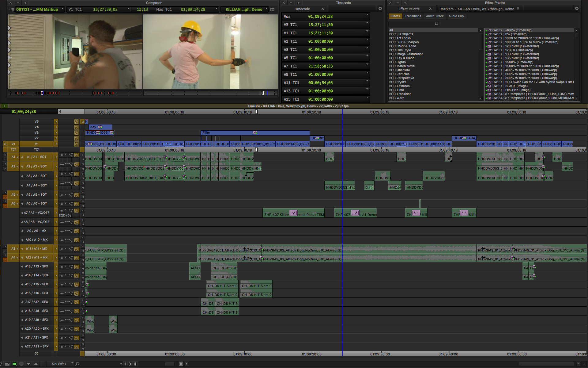The height and width of the screenshot is (368, 588).
Task: Click the previous arrow in timeline bottom bar
Action: pos(125,364)
